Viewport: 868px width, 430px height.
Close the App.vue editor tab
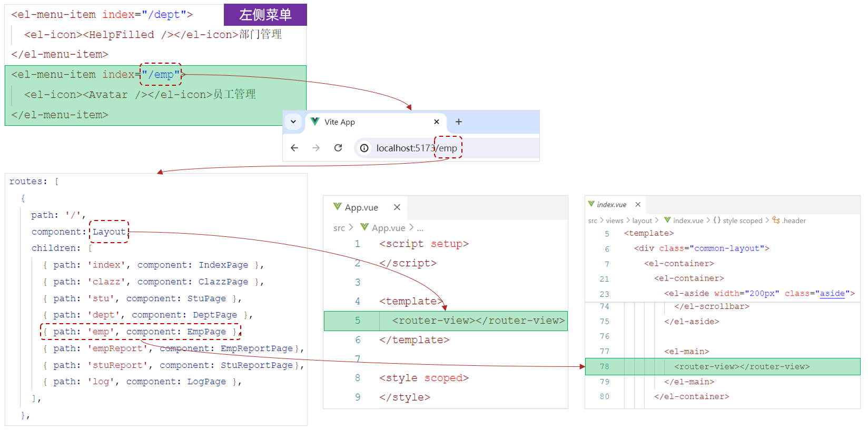[397, 207]
